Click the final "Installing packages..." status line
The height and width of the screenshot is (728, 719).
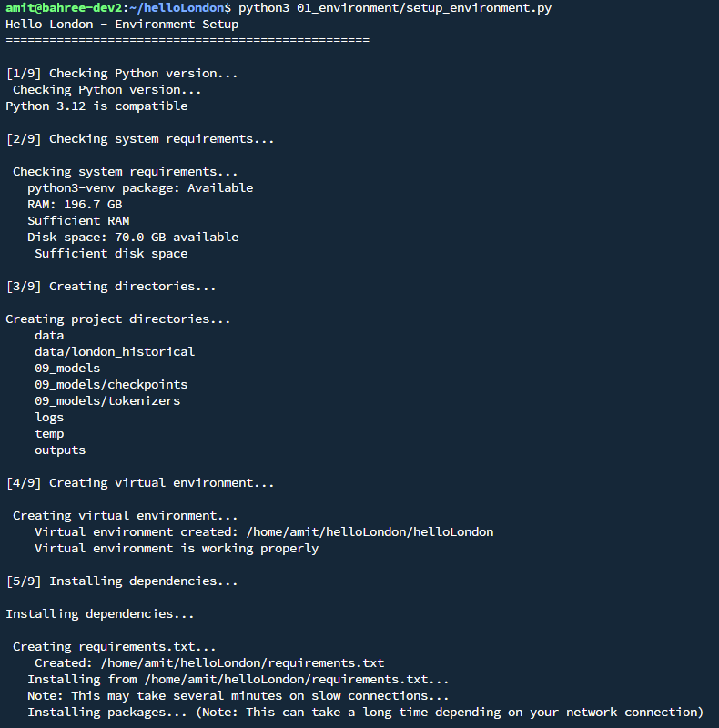[365, 713]
